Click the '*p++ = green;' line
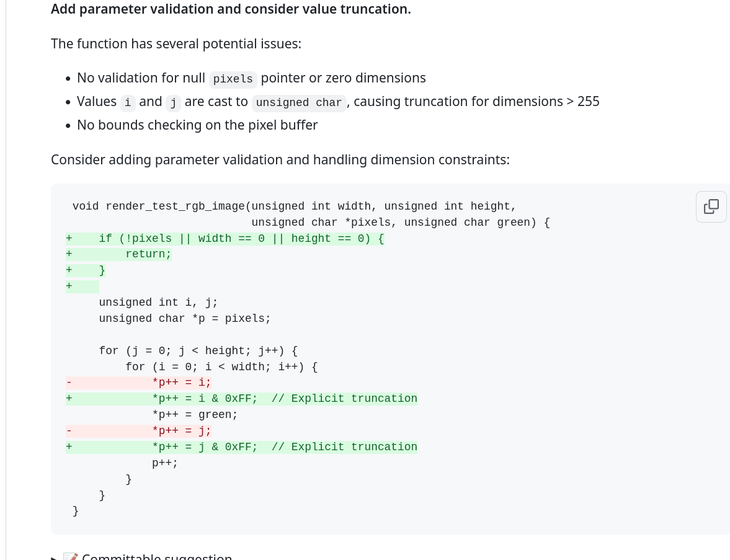 (x=195, y=415)
